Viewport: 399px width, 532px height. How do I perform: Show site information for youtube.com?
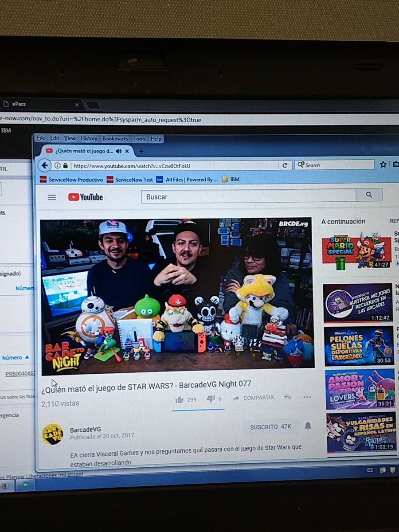pos(57,165)
